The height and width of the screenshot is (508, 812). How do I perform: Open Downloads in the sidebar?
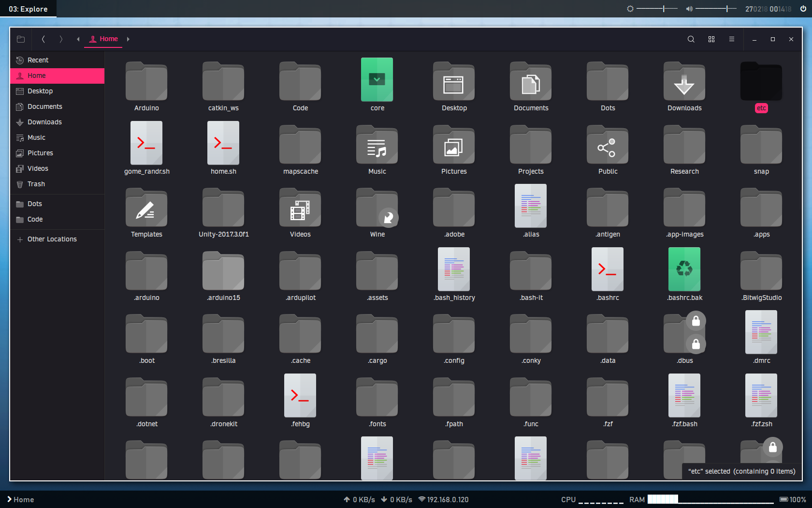coord(57,122)
